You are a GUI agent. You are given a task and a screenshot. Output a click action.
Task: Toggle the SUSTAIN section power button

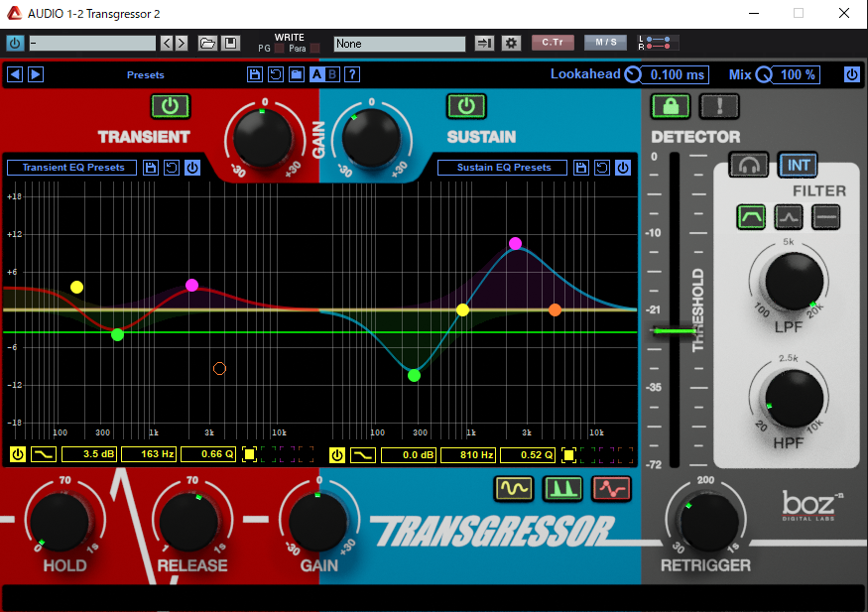click(x=466, y=106)
